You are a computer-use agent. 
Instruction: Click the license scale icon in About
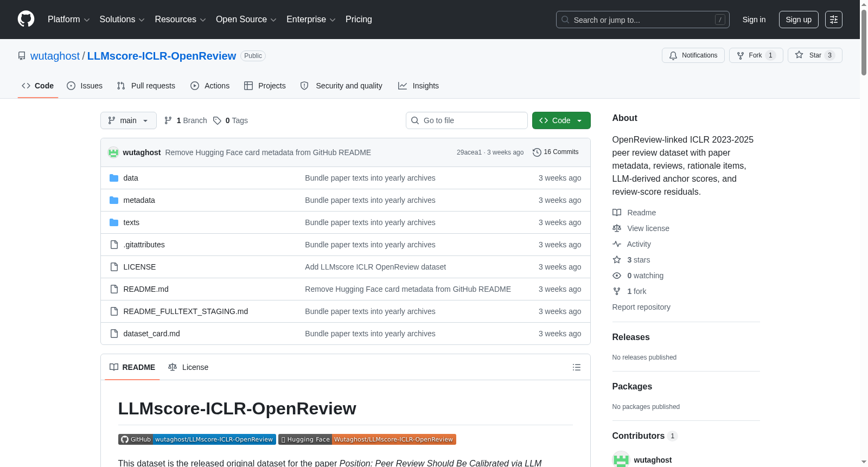617,228
